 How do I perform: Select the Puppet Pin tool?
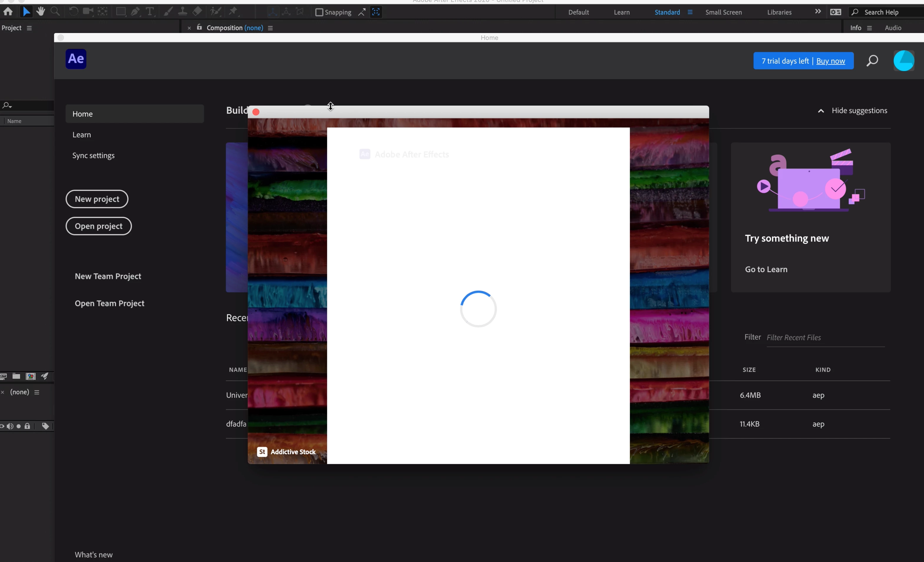click(x=233, y=11)
